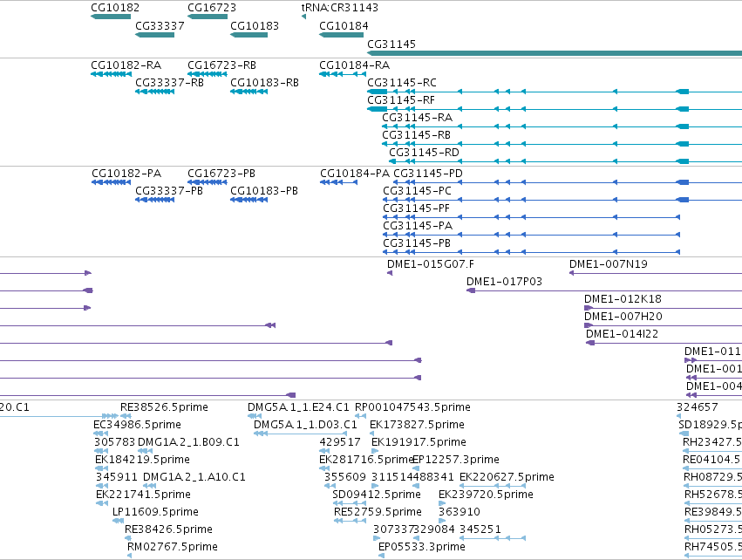The width and height of the screenshot is (742, 560).
Task: Click the EK220627.5prime EST label
Action: click(x=507, y=477)
